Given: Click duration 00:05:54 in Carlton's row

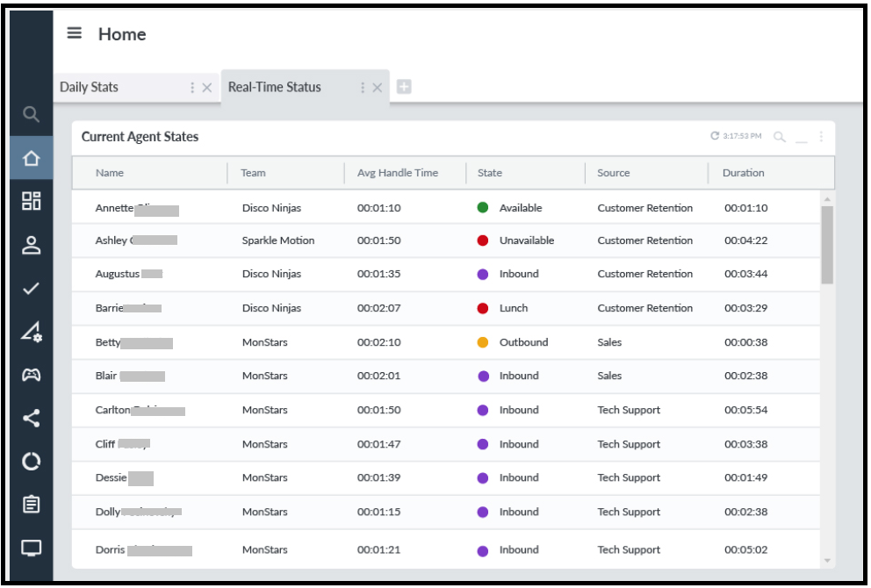Looking at the screenshot, I should coord(745,410).
